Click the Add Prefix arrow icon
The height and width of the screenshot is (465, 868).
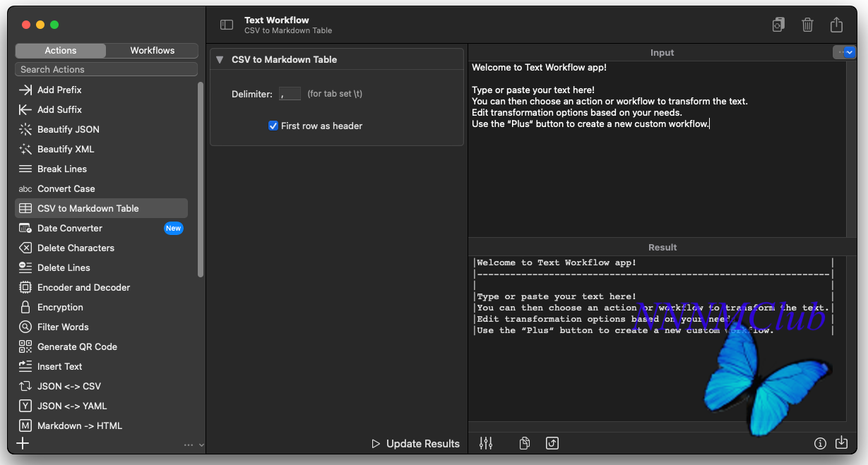25,90
